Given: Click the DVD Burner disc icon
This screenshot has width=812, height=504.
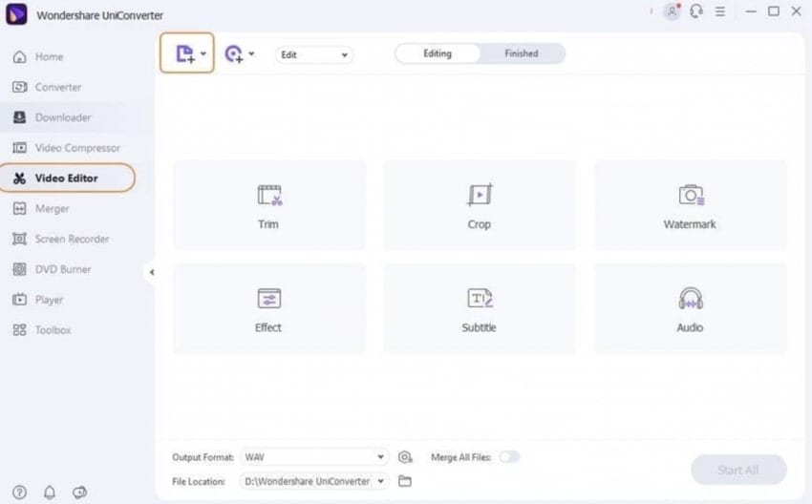Looking at the screenshot, I should click(20, 269).
